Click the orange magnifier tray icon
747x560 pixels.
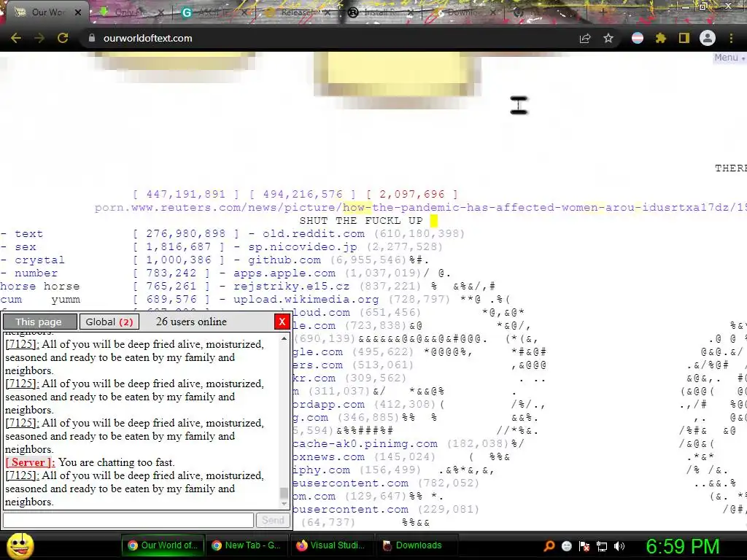click(x=549, y=546)
